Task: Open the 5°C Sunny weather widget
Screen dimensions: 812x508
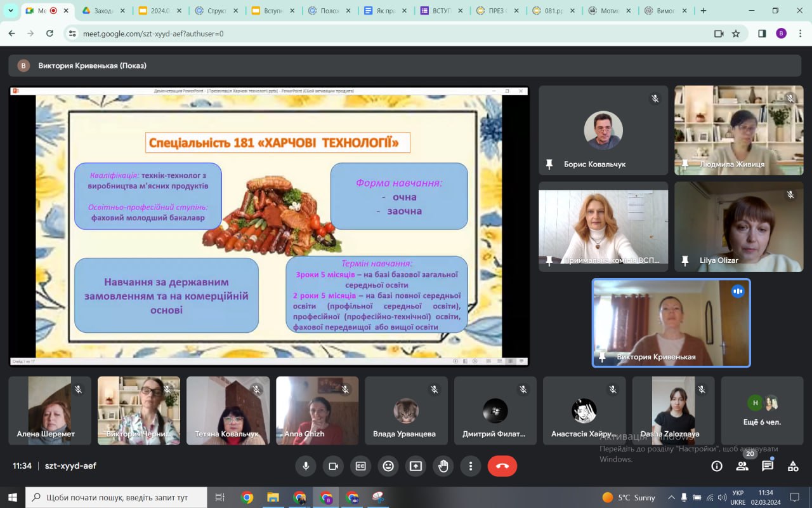Action: [629, 497]
